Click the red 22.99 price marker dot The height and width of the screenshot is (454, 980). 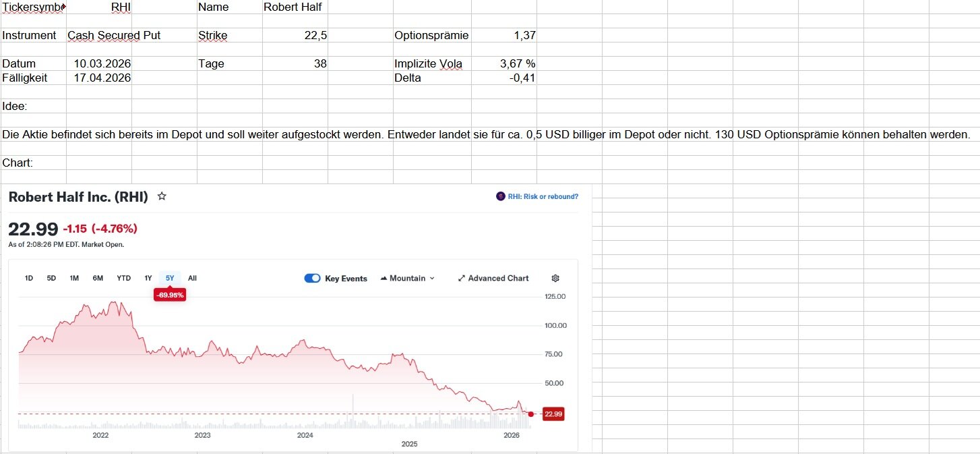coord(531,414)
